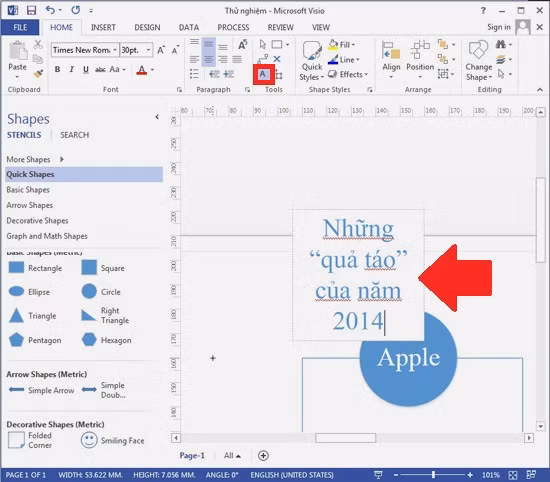Increase font size with the large A icon
Image resolution: width=550 pixels, height=482 pixels.
click(161, 50)
